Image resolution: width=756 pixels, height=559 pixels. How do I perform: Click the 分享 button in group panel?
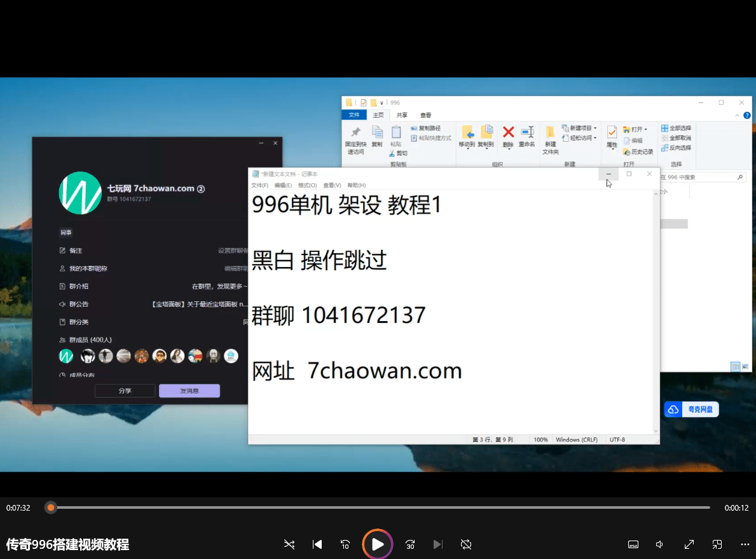(125, 390)
